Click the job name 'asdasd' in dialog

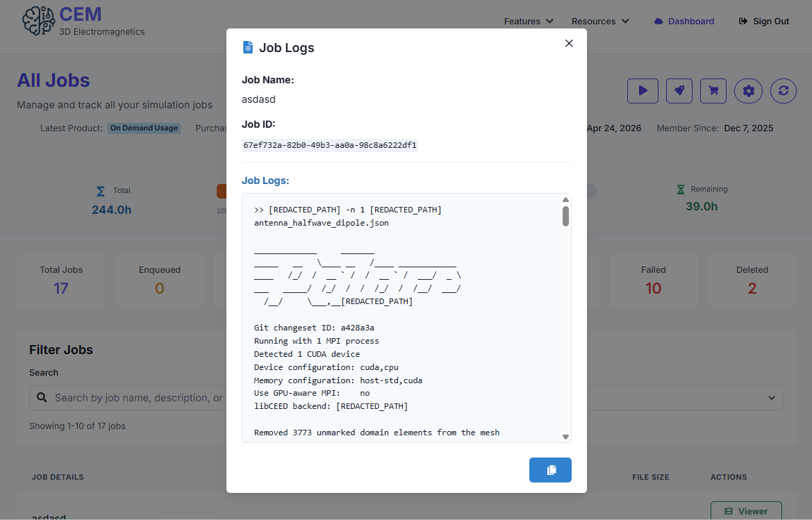(x=258, y=99)
